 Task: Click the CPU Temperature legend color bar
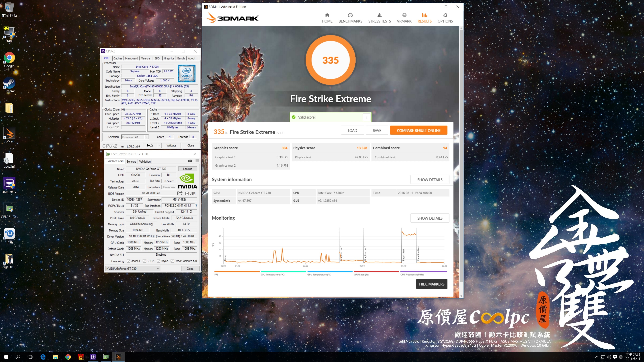pos(283,271)
